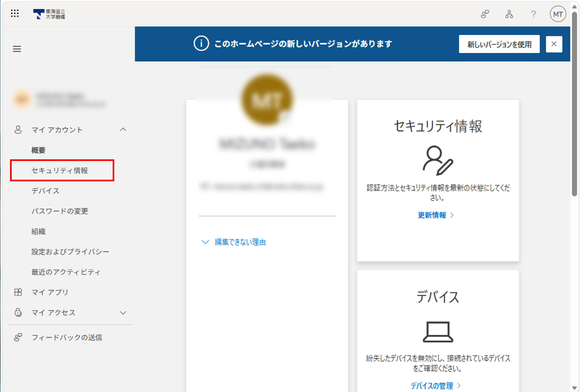Open 最近のアクティビティ in the sidebar
This screenshot has height=392, width=581.
(x=66, y=272)
